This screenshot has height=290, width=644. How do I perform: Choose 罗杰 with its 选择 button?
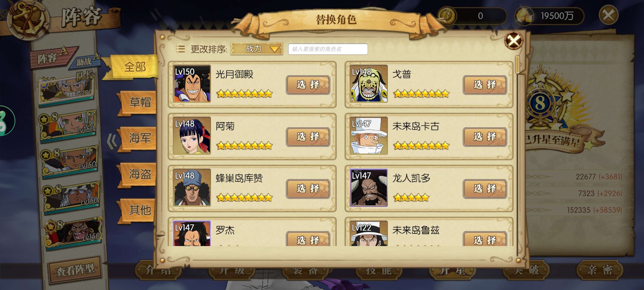(x=308, y=239)
